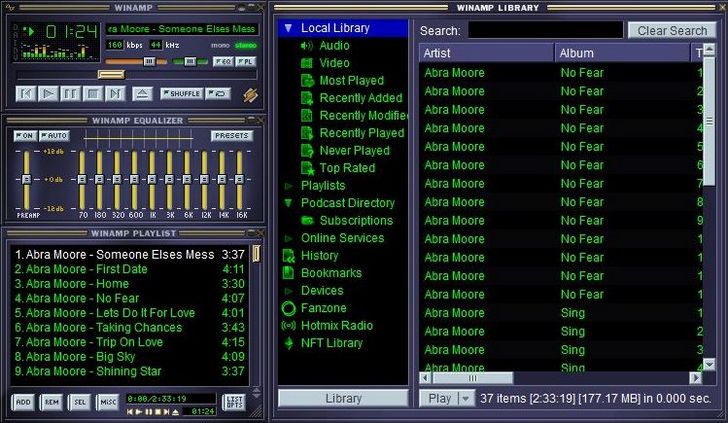Toggle Shuffle mode
Screen dimensions: 728x423
182,93
